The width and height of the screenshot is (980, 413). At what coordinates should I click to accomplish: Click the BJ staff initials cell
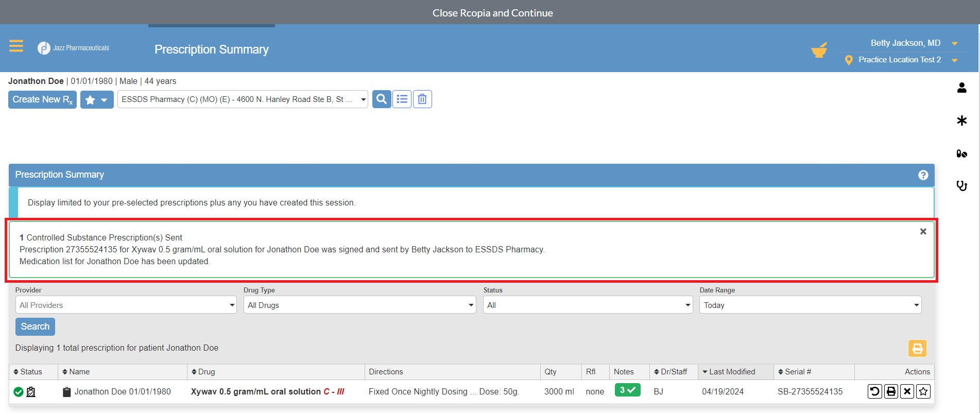[x=658, y=392]
